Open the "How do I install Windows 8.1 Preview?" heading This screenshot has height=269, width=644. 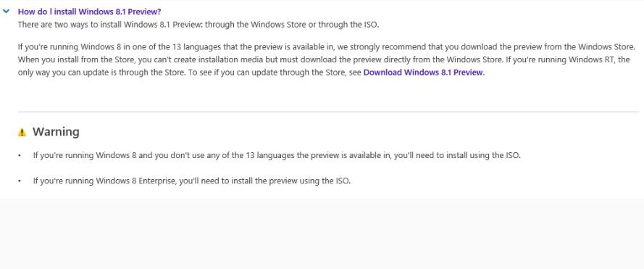90,12
